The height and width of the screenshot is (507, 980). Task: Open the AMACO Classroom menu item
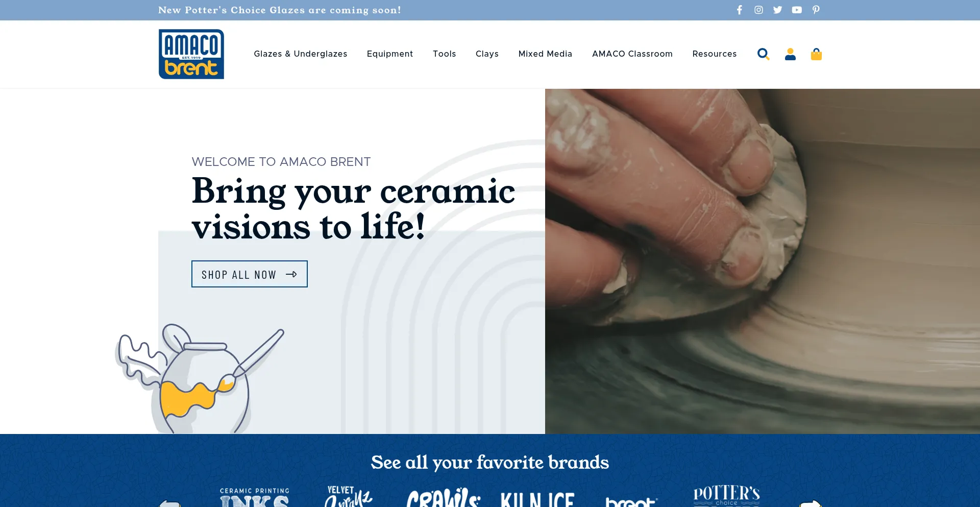tap(632, 54)
